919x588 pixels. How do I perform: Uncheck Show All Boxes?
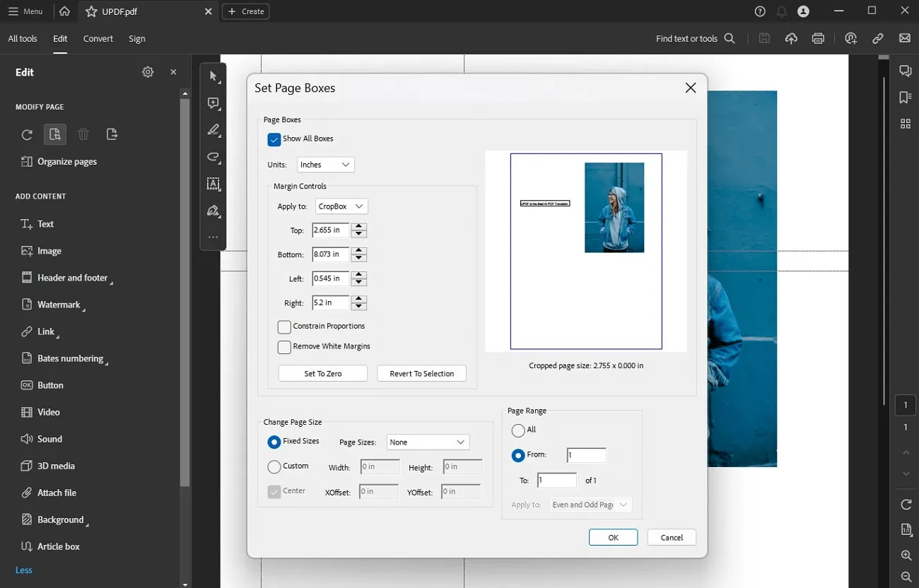(x=274, y=139)
